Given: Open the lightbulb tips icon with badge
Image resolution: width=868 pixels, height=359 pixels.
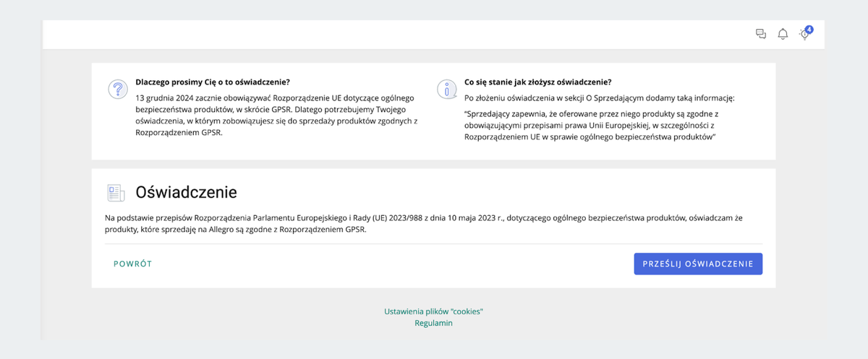Looking at the screenshot, I should (805, 33).
